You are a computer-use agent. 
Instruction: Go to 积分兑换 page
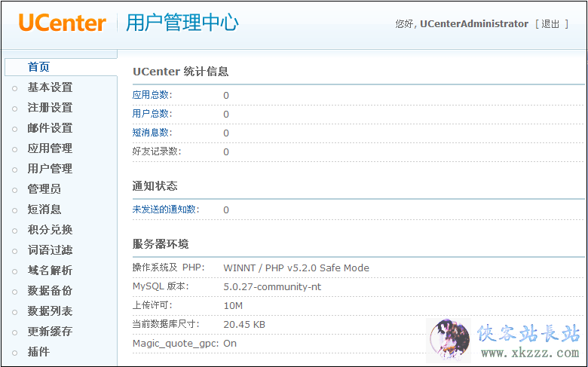click(50, 229)
